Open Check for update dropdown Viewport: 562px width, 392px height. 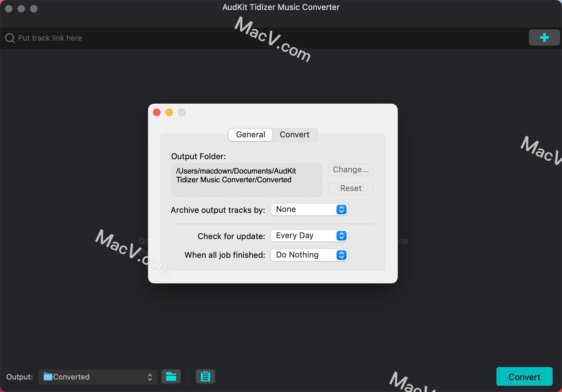point(309,236)
